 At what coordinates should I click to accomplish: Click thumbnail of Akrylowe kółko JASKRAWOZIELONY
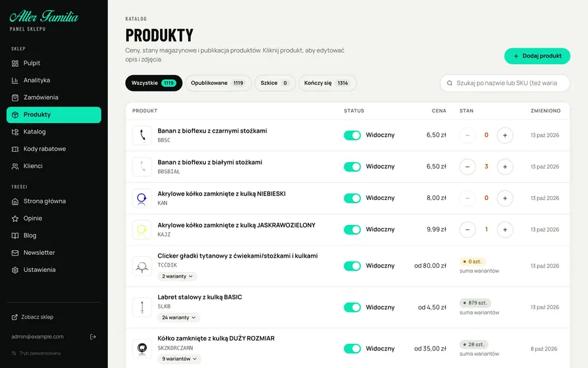142,229
